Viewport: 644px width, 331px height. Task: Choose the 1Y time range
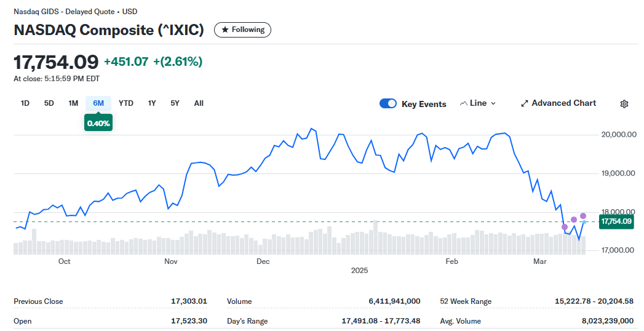(x=152, y=103)
